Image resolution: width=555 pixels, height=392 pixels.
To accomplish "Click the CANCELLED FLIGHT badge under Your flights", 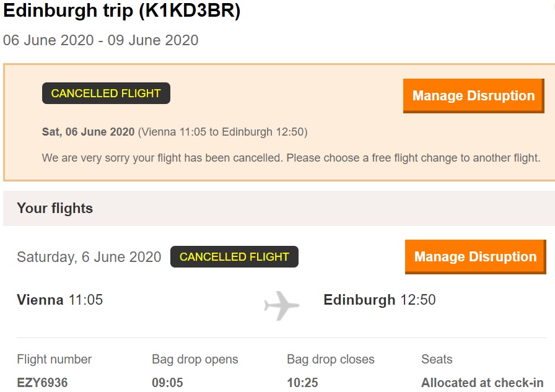I will point(234,257).
